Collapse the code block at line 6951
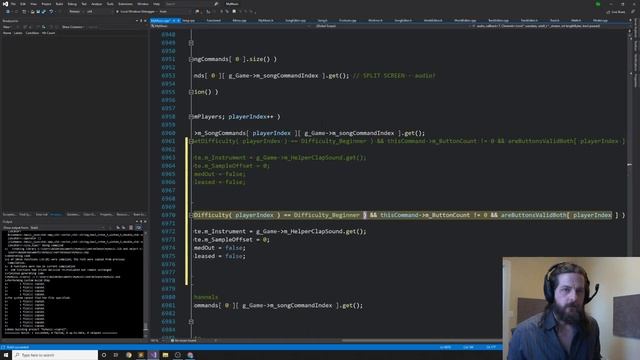 191,59
